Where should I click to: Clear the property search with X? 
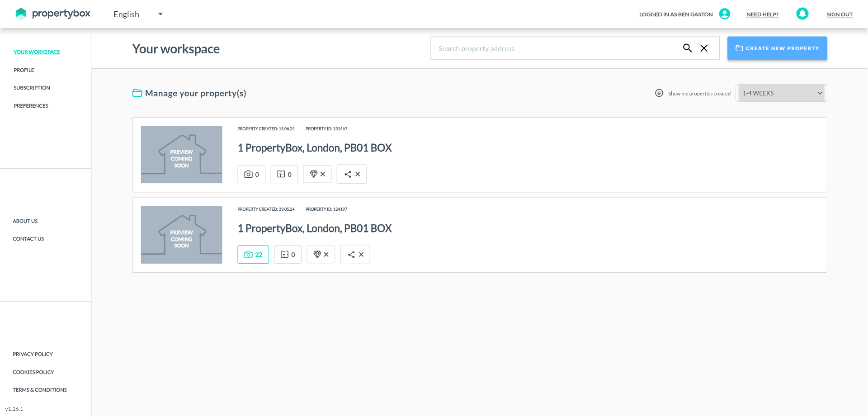tap(704, 48)
